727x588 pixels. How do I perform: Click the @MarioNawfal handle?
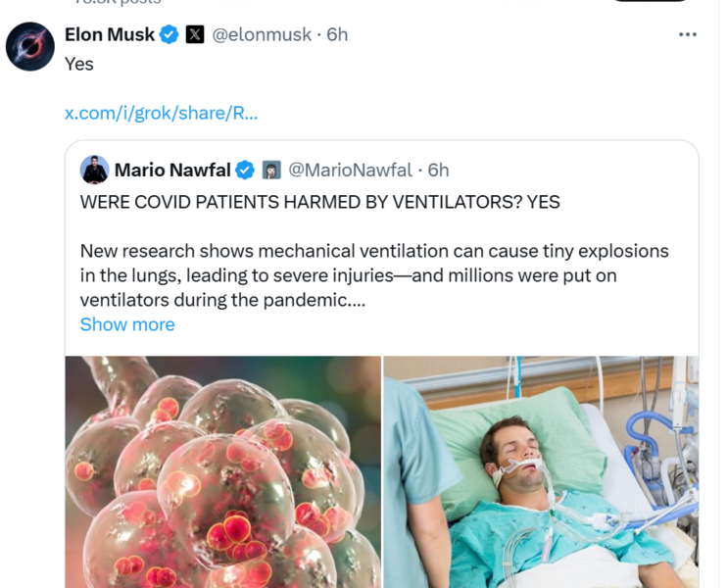[x=350, y=170]
